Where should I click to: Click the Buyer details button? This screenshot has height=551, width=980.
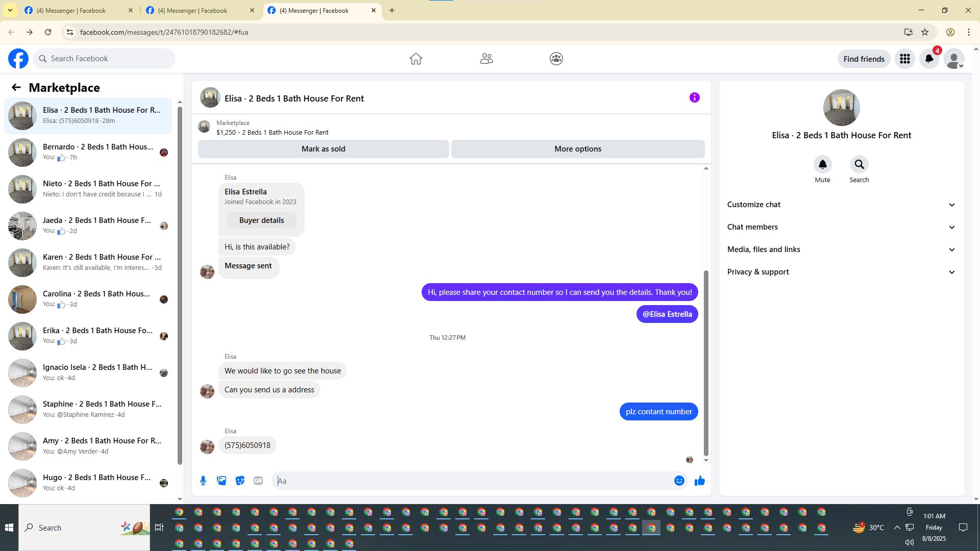coord(261,220)
